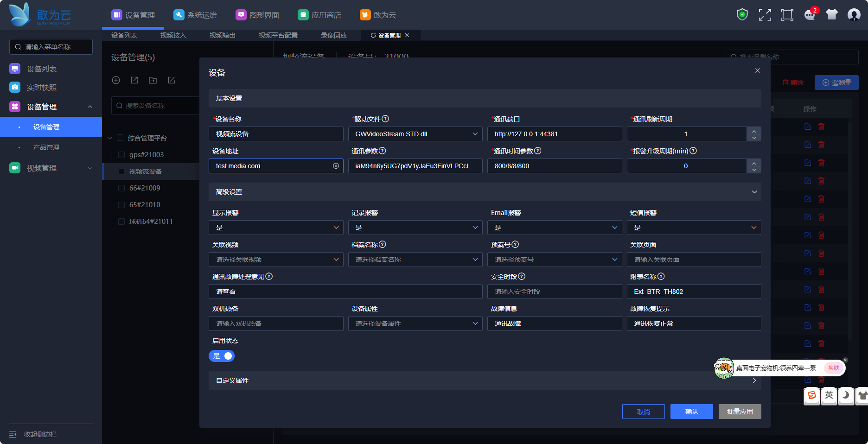Close the 设备 dialog
The width and height of the screenshot is (868, 444).
(758, 70)
